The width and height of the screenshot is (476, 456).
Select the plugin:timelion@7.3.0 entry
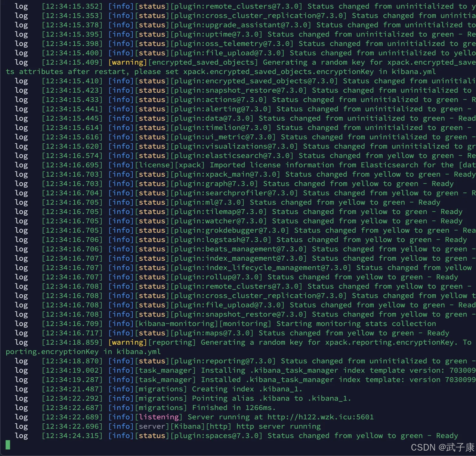point(221,128)
